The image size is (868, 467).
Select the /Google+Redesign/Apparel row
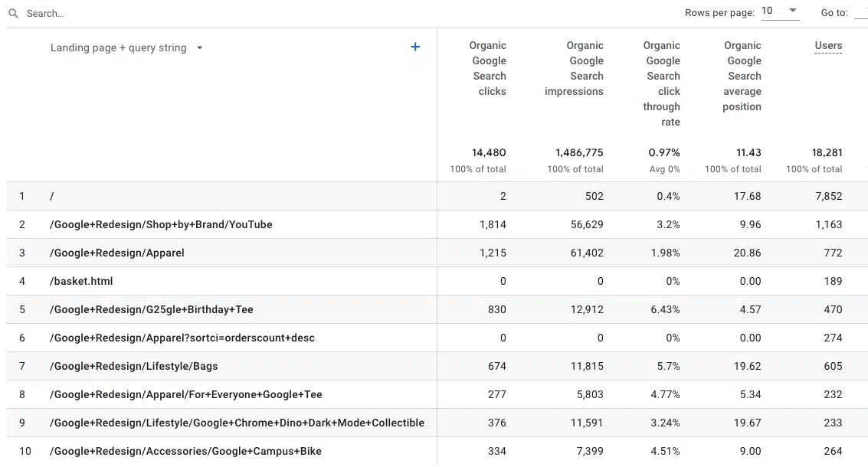pyautogui.click(x=117, y=253)
